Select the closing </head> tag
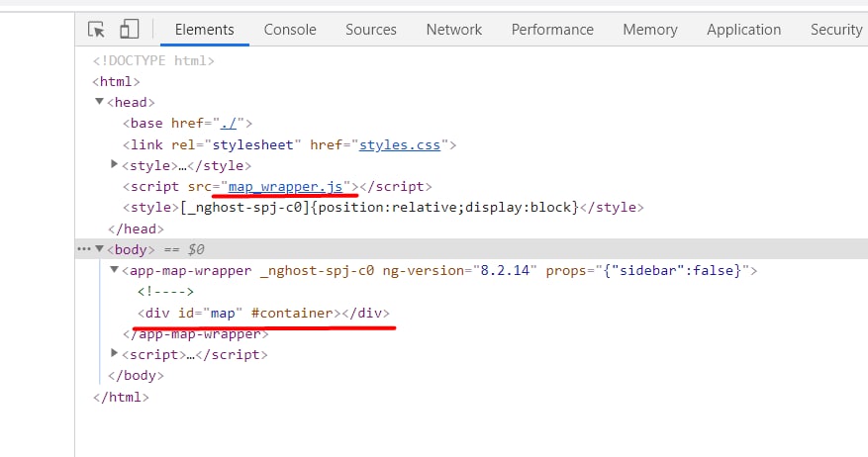 pyautogui.click(x=137, y=229)
